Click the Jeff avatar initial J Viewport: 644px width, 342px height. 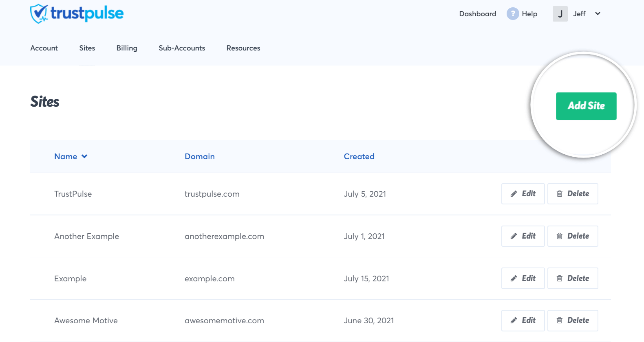click(560, 14)
